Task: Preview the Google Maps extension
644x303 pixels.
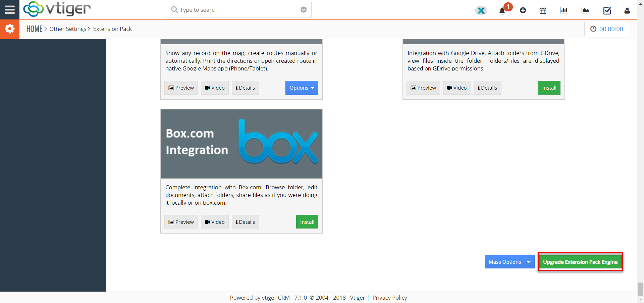Action: pyautogui.click(x=181, y=88)
